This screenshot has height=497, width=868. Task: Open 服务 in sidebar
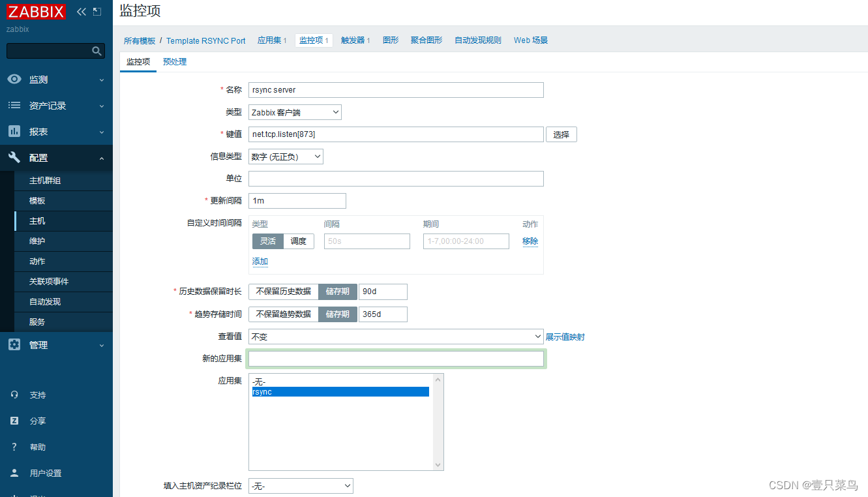(x=63, y=322)
